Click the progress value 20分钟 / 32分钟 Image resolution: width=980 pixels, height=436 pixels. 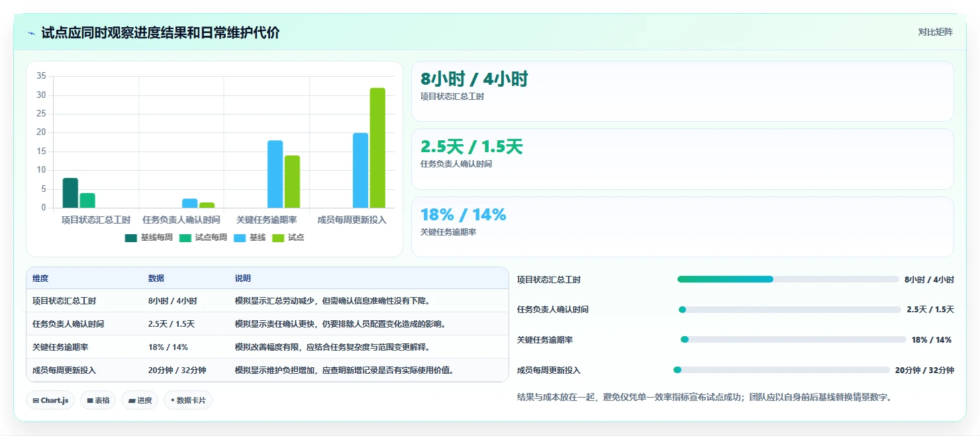tap(924, 371)
